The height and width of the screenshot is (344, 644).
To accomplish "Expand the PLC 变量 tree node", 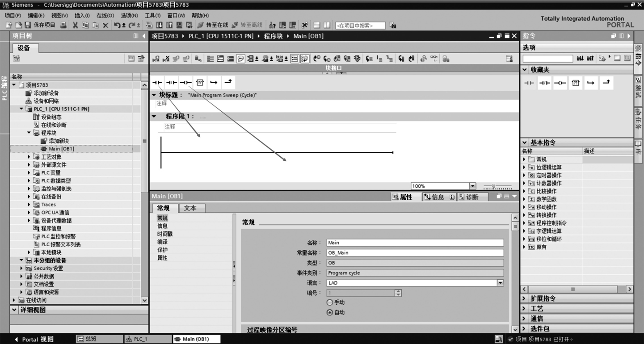I will pos(29,173).
